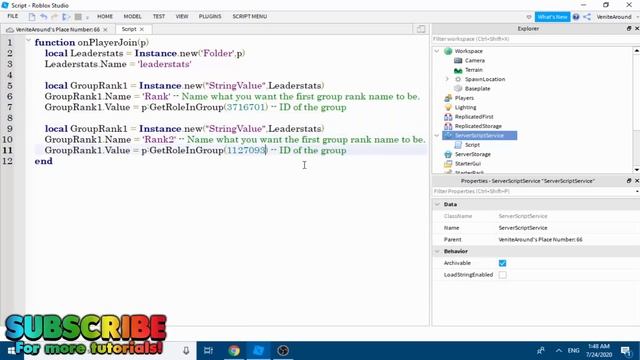Viewport: 640px width, 360px height.
Task: Undock the Explorer panel
Action: tap(629, 29)
